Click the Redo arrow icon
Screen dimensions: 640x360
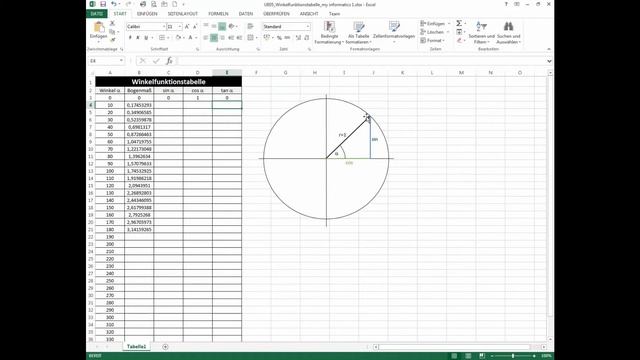(128, 4)
